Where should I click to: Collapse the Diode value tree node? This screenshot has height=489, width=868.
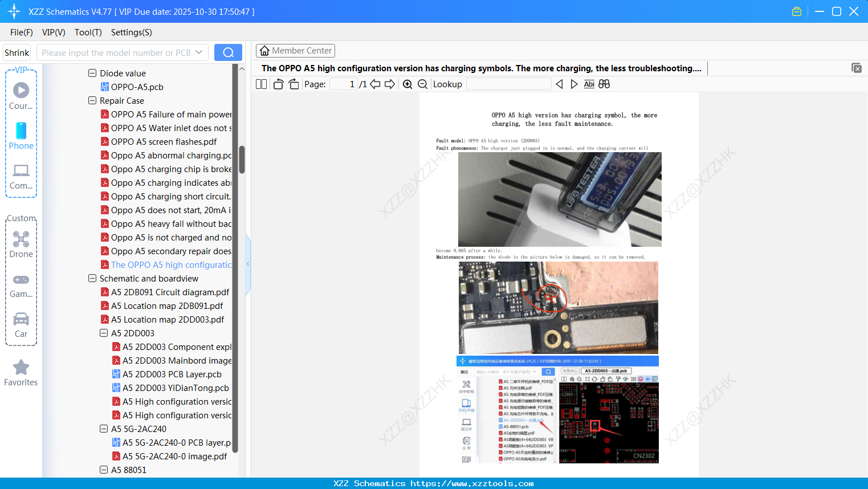click(92, 74)
